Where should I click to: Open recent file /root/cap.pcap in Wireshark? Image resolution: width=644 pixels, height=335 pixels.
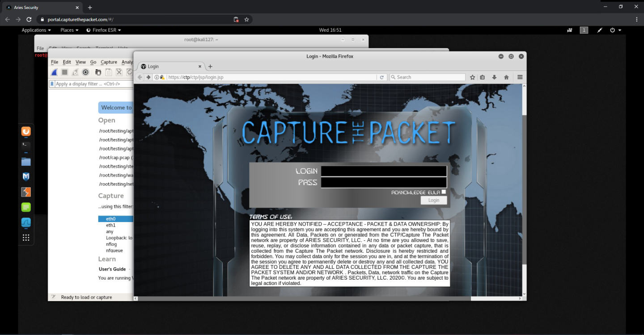[116, 157]
